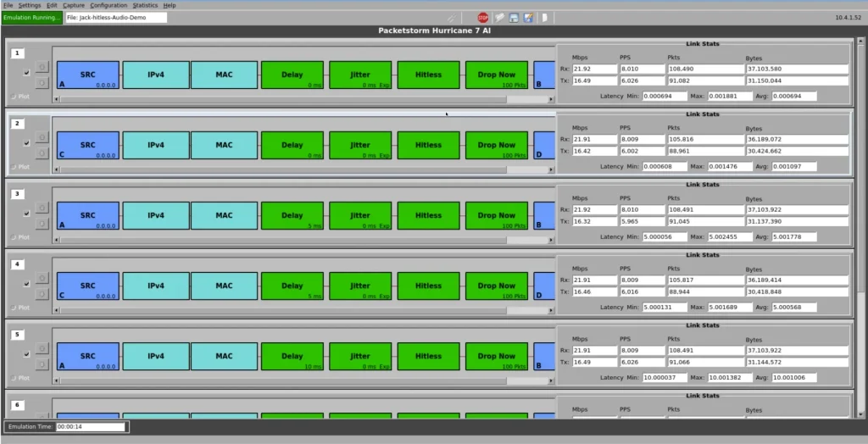The image size is (868, 444).
Task: Open the Hitless block in link 3
Action: [428, 215]
